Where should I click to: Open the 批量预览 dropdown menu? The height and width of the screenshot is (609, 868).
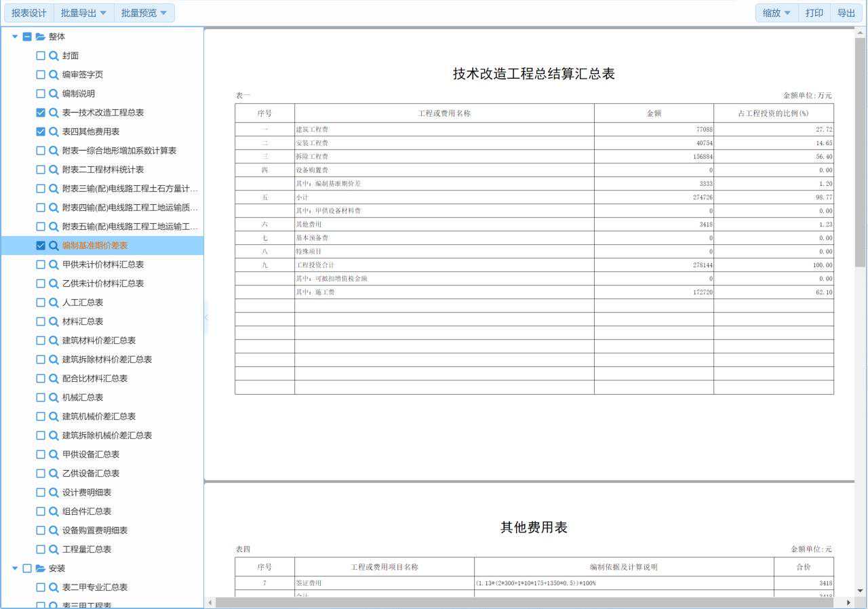[144, 13]
